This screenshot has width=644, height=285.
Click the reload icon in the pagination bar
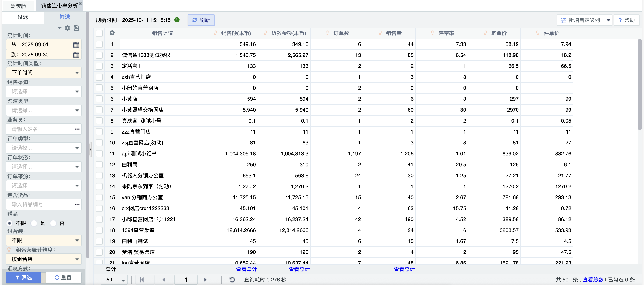tap(232, 280)
